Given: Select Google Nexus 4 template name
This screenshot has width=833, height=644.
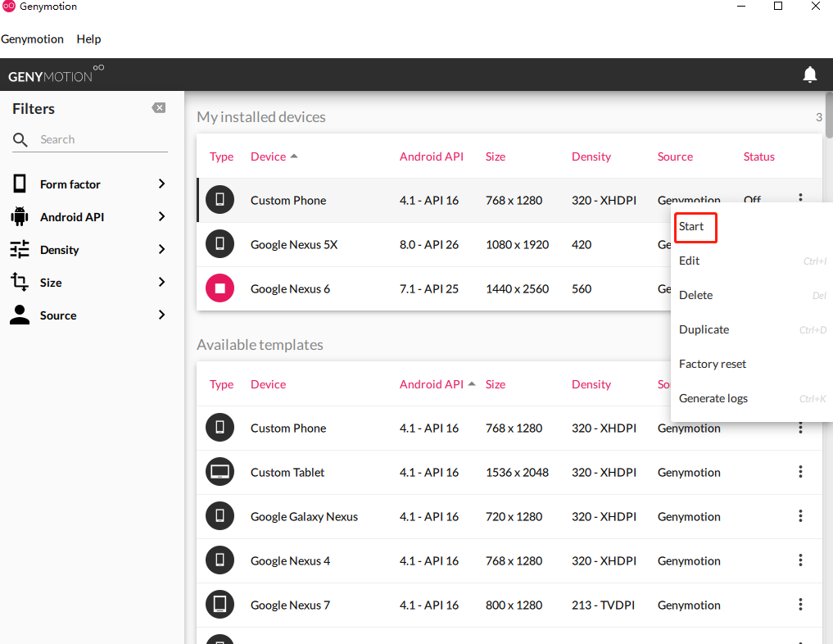Looking at the screenshot, I should pyautogui.click(x=290, y=561).
